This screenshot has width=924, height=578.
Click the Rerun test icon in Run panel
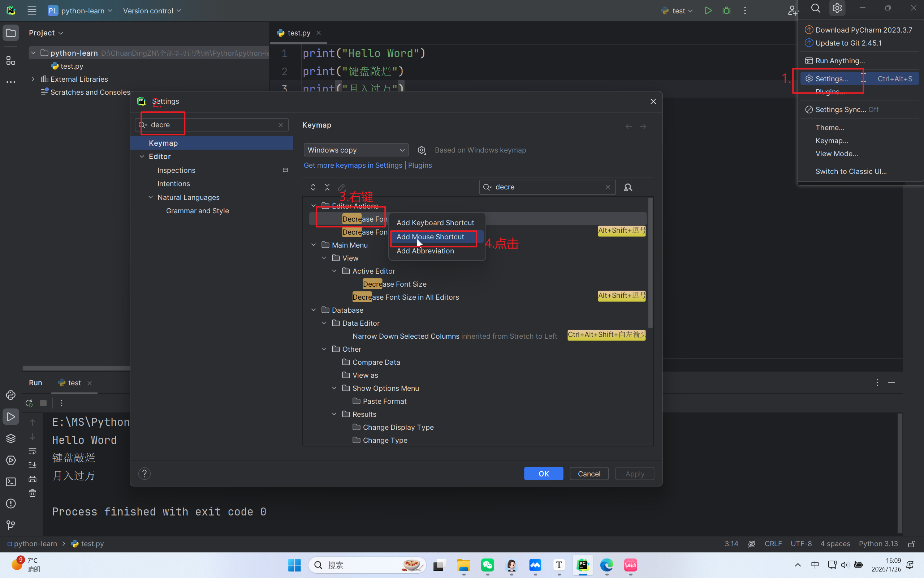point(29,403)
